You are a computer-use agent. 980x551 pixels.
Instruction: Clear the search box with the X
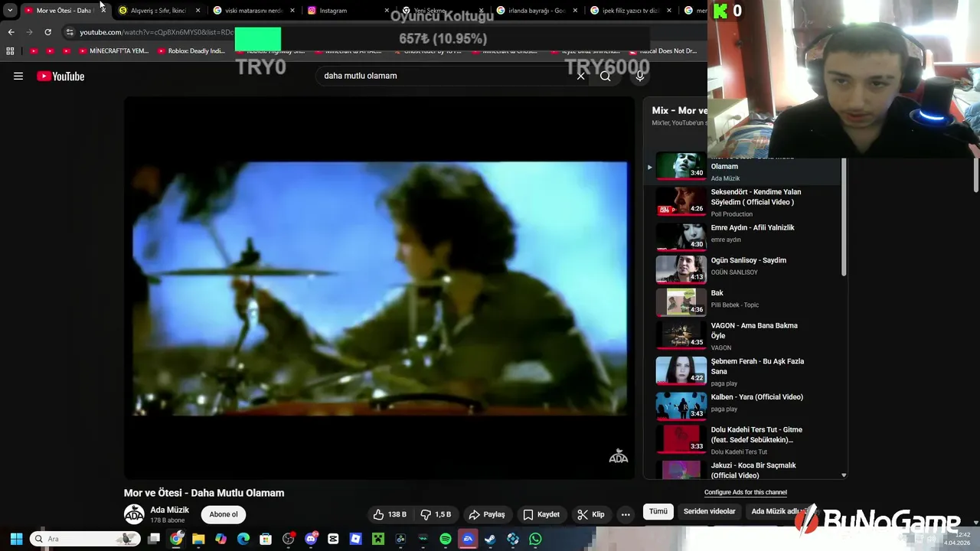pos(580,76)
